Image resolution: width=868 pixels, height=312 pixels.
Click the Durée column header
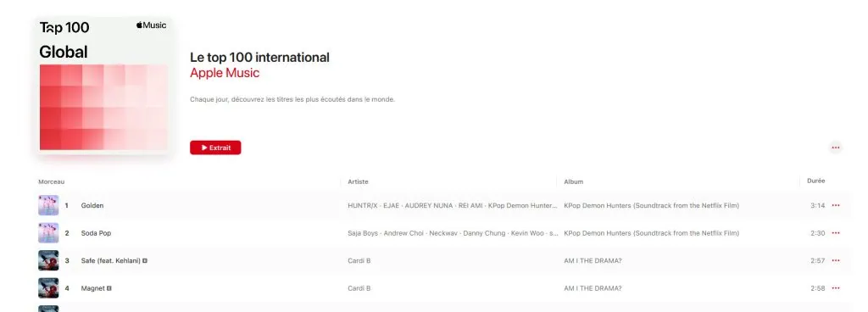pos(816,181)
